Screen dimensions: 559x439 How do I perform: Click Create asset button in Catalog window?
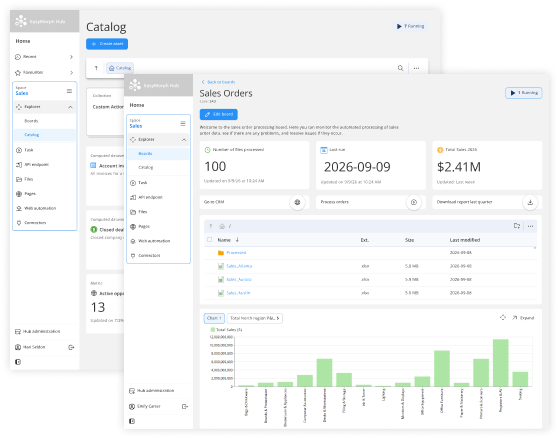pos(107,44)
